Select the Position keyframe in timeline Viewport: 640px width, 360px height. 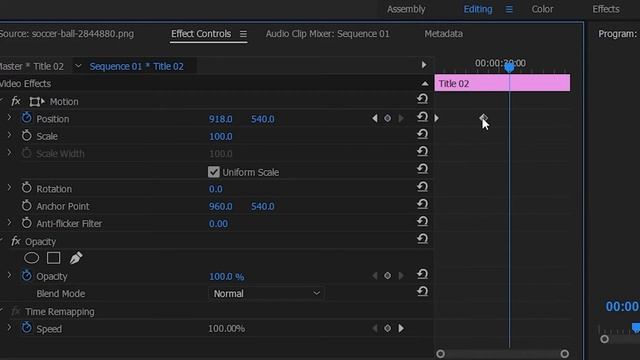pos(483,118)
